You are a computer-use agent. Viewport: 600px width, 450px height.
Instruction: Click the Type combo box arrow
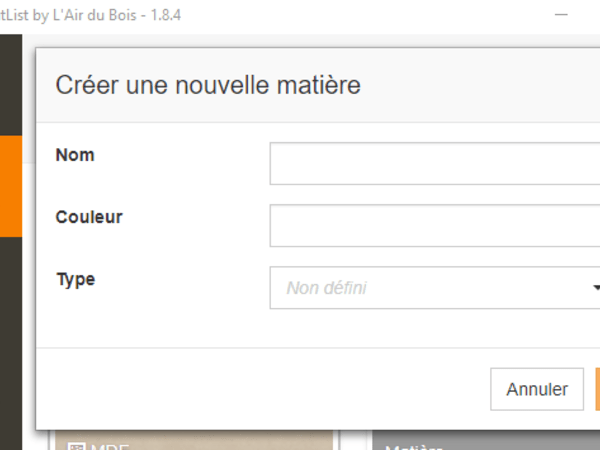(x=594, y=288)
